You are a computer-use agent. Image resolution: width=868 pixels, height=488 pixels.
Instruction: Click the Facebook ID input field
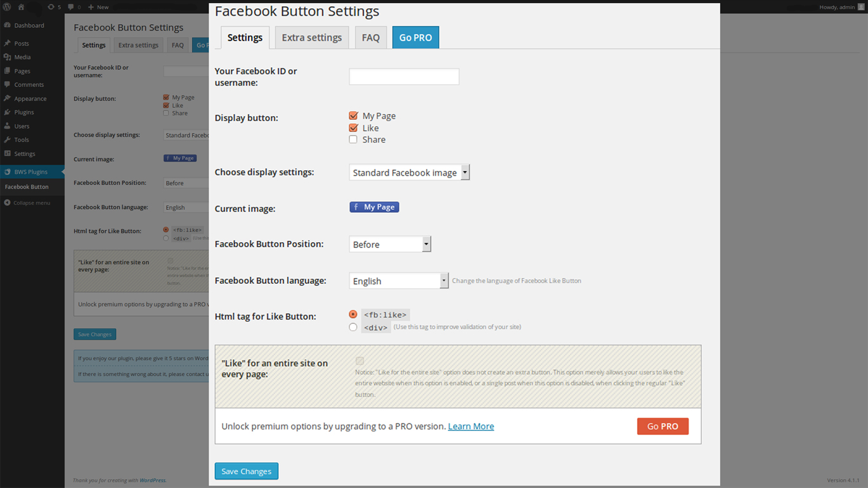(403, 76)
